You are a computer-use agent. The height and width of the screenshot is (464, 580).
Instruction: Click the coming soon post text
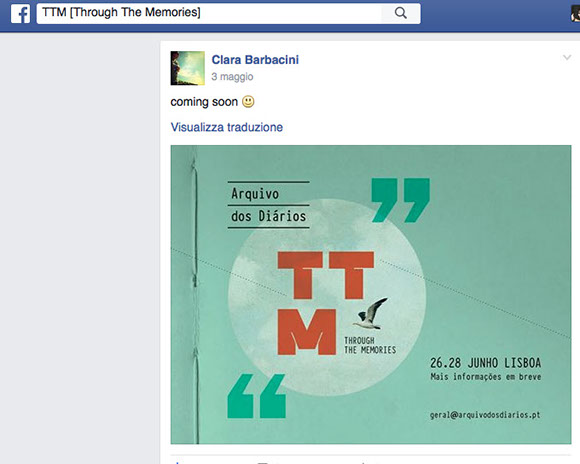(204, 102)
